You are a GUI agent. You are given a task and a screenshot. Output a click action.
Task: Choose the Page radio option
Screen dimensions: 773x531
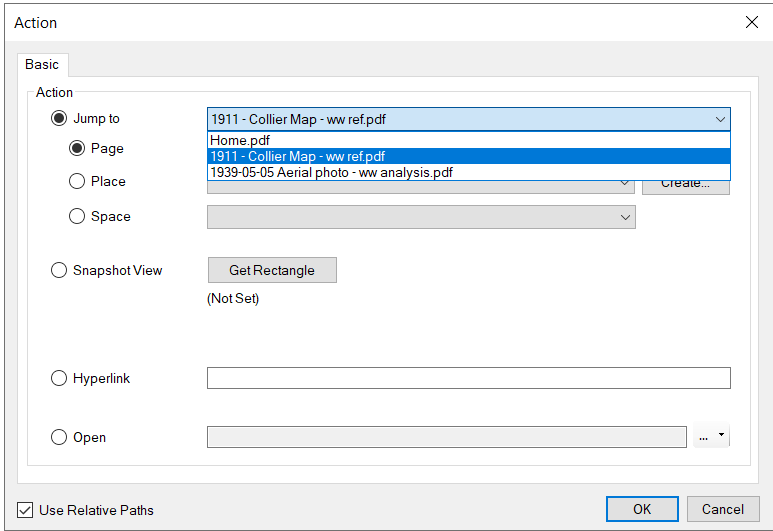(x=77, y=148)
